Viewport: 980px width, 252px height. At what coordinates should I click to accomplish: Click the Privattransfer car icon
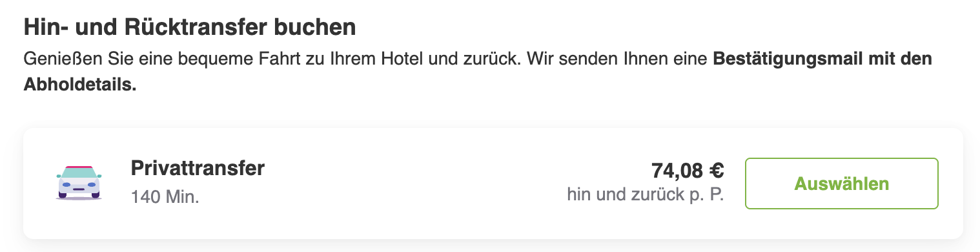pyautogui.click(x=79, y=183)
